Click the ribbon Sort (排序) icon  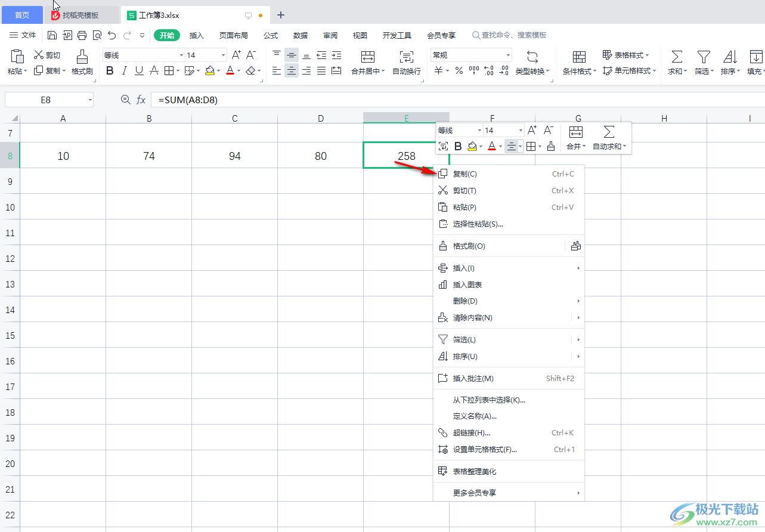point(730,57)
